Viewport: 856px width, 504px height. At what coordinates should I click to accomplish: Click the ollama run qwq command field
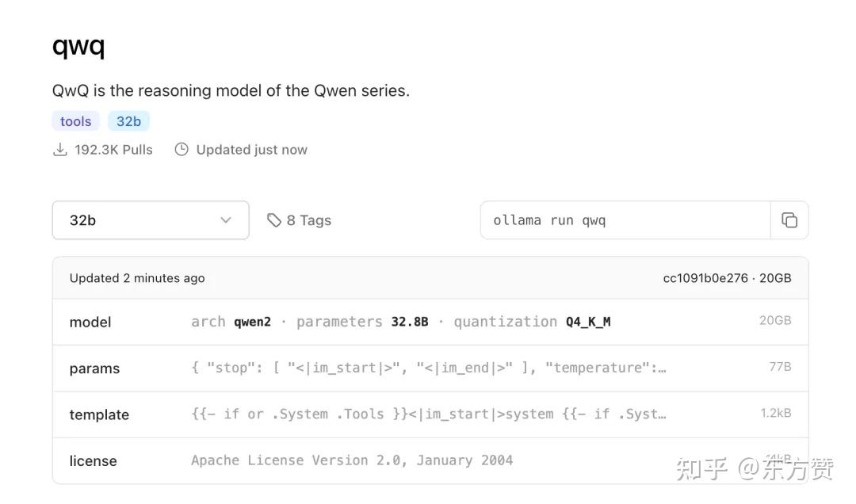tap(625, 220)
